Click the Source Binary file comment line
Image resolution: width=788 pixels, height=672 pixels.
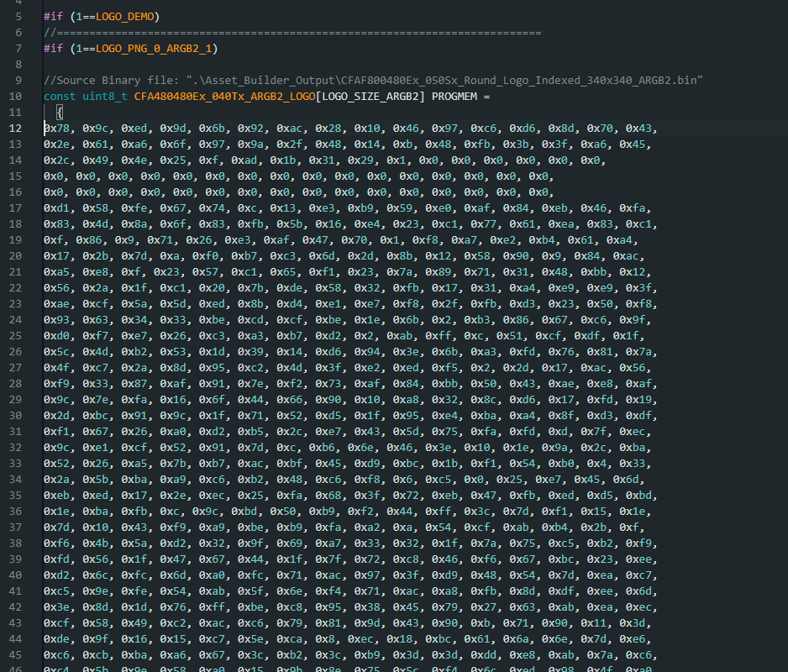[373, 81]
